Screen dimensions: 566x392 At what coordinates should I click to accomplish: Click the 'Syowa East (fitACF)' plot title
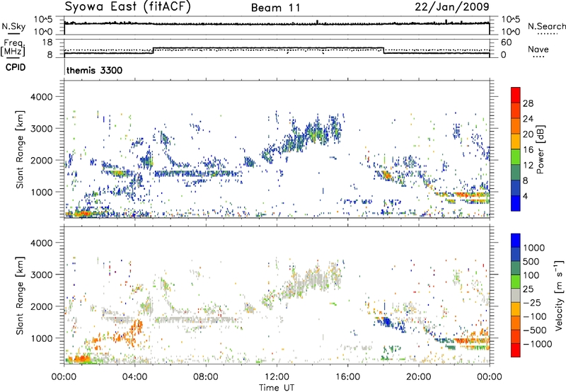point(128,6)
